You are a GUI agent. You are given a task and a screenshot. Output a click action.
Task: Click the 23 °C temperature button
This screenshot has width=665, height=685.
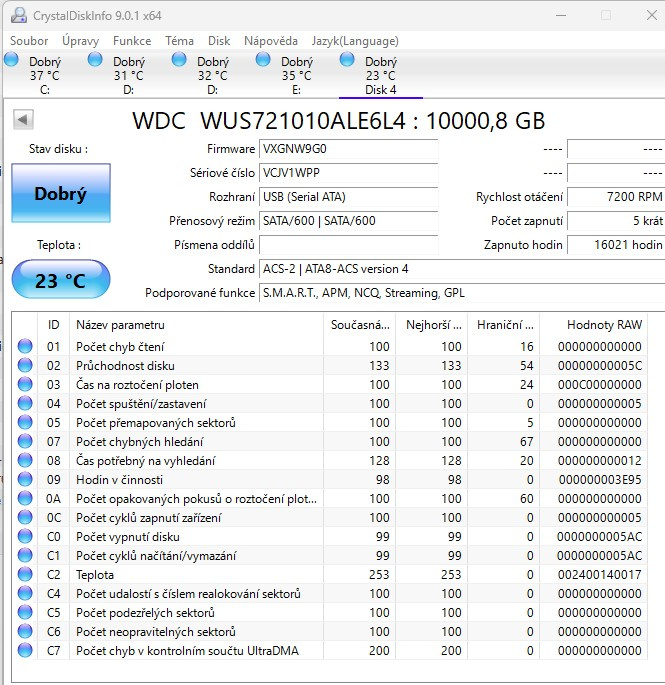click(61, 280)
